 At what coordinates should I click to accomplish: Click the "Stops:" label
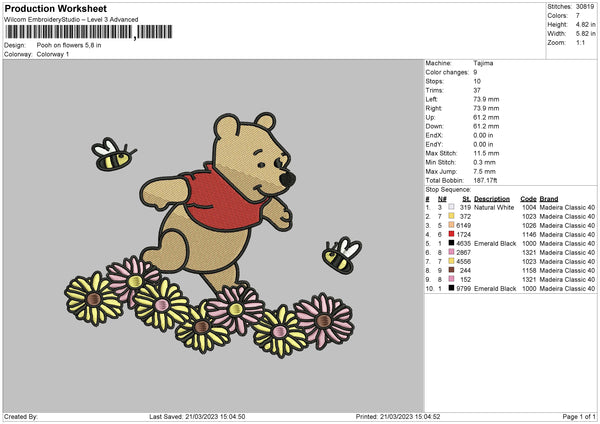click(435, 81)
